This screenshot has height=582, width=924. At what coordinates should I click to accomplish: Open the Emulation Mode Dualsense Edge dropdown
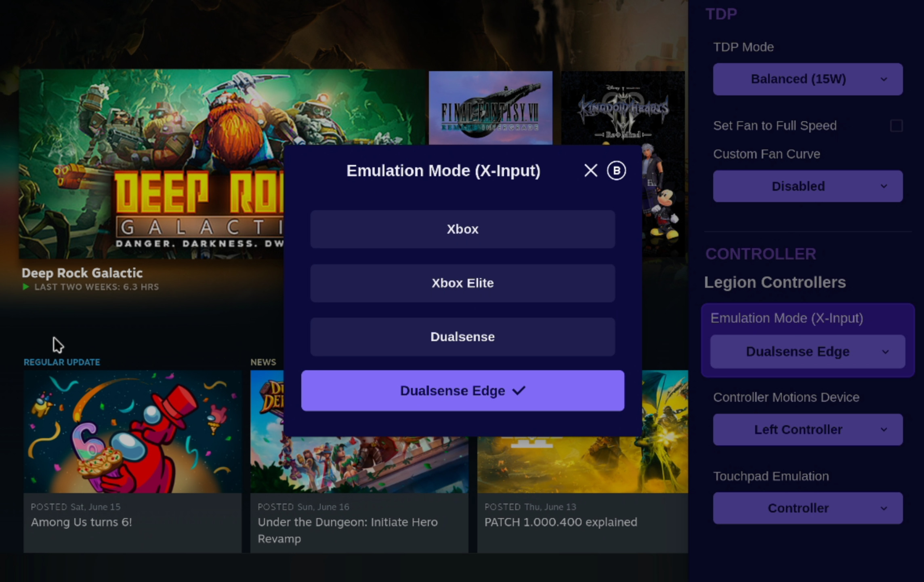808,352
